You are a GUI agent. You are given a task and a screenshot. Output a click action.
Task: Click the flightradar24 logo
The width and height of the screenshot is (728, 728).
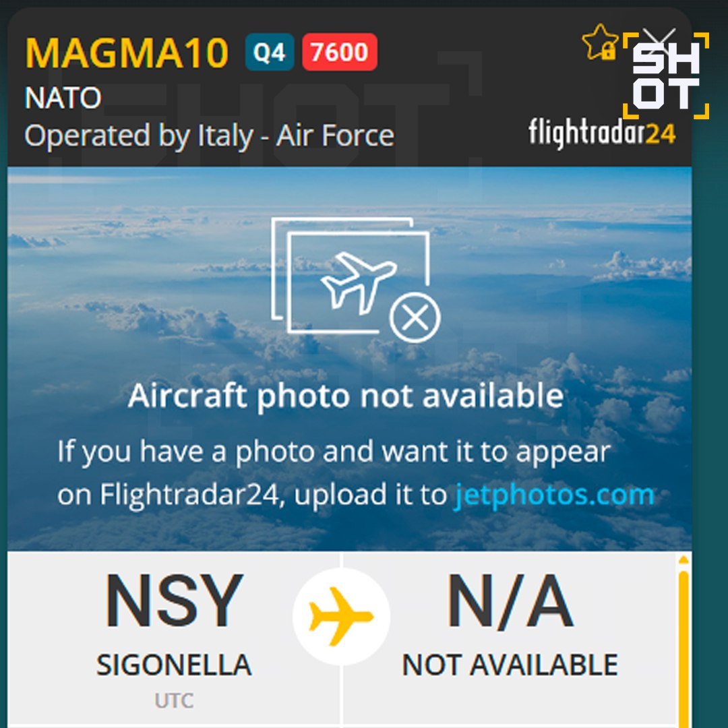602,133
